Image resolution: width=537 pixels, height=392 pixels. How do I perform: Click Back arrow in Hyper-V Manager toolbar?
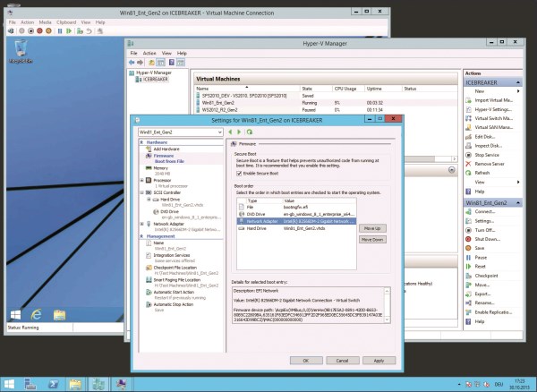pyautogui.click(x=132, y=63)
